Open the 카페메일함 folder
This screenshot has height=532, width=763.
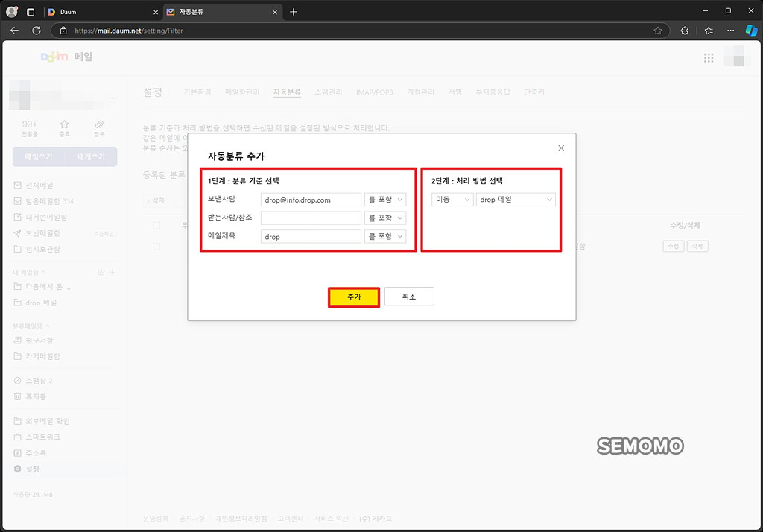coord(37,356)
